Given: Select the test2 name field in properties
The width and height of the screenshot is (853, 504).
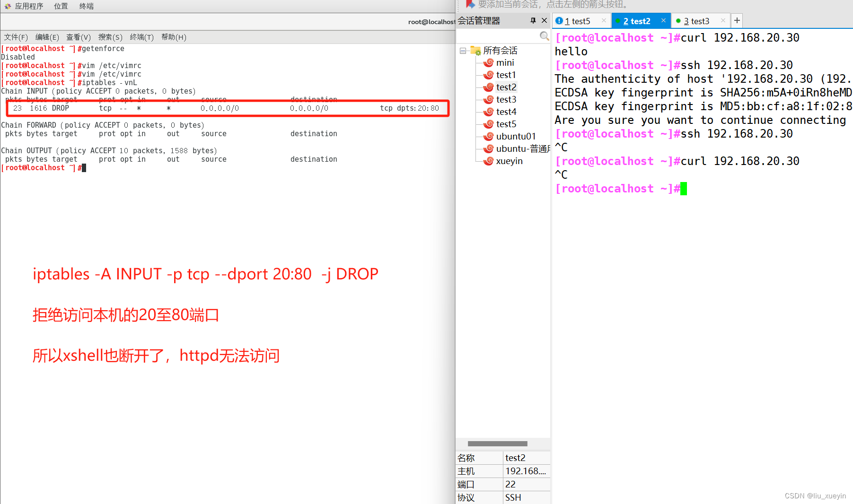Looking at the screenshot, I should (515, 458).
